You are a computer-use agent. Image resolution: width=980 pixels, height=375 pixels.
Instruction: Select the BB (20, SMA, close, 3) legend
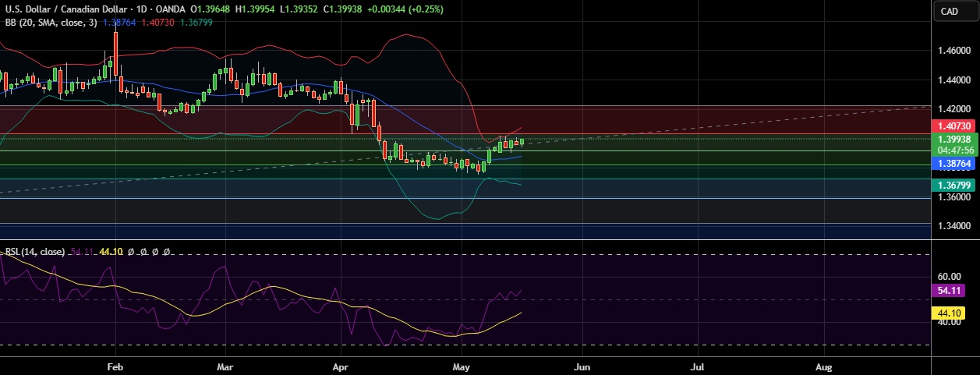51,23
